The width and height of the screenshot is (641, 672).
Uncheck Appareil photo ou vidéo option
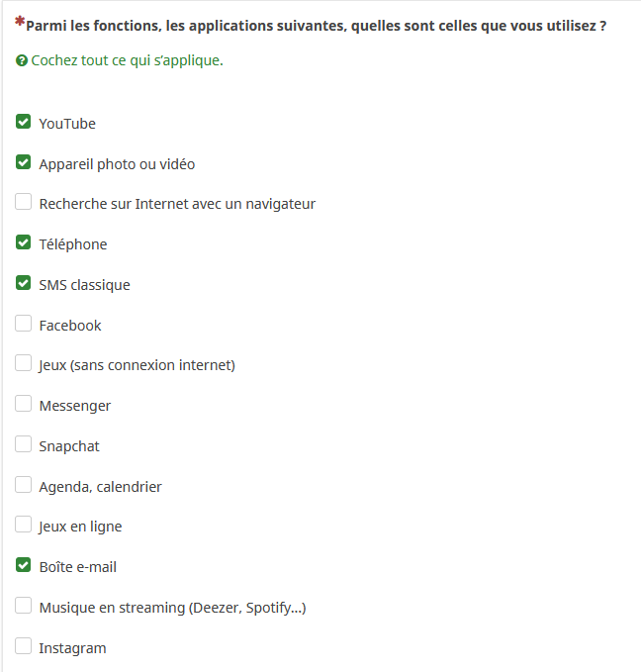coord(24,162)
